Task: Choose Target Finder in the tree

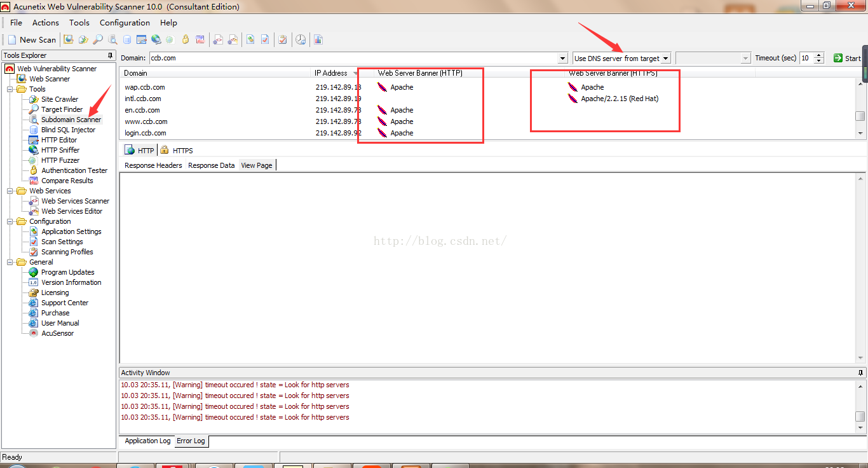Action: (62, 109)
